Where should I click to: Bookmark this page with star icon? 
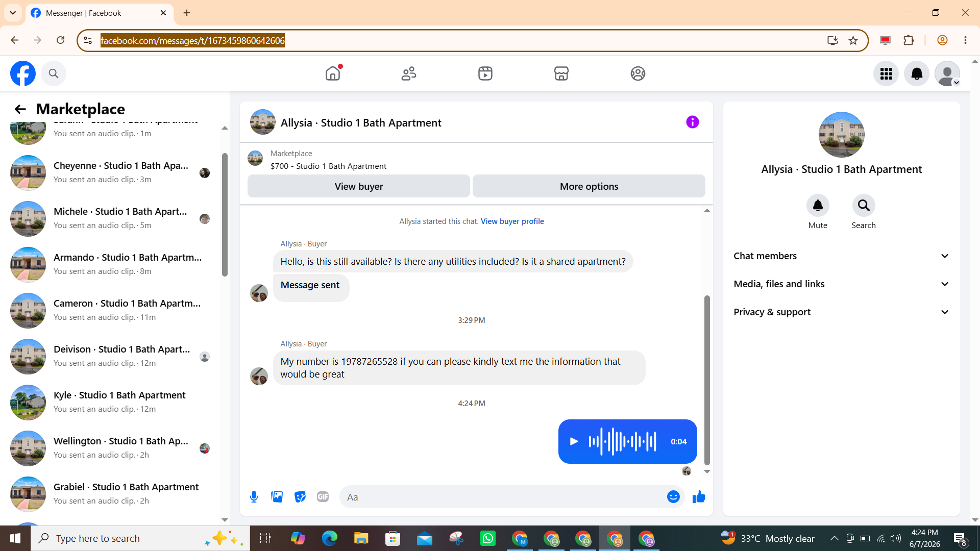click(x=853, y=40)
